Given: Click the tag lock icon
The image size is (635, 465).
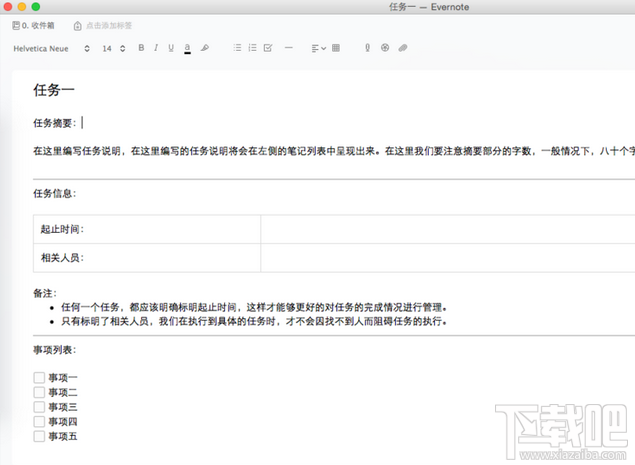Looking at the screenshot, I should pyautogui.click(x=77, y=26).
